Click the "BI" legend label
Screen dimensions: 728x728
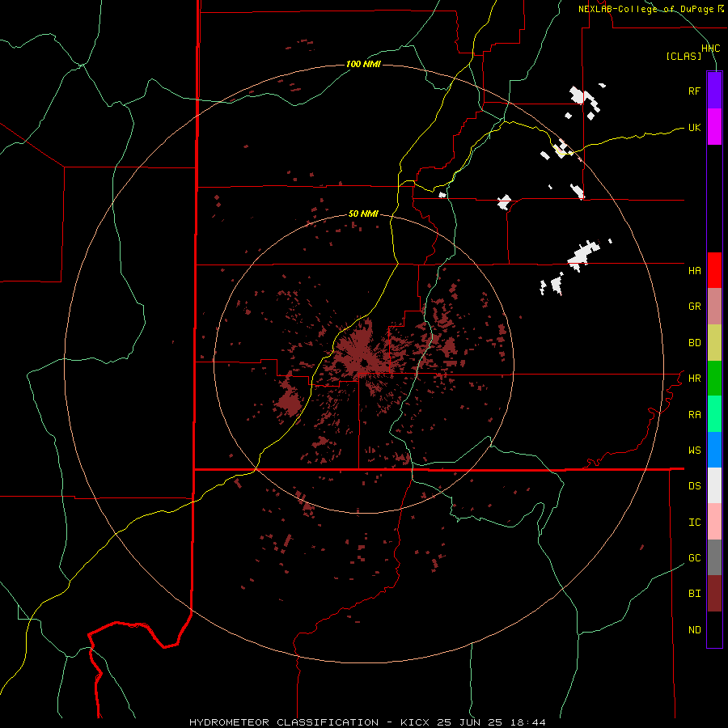[x=694, y=594]
